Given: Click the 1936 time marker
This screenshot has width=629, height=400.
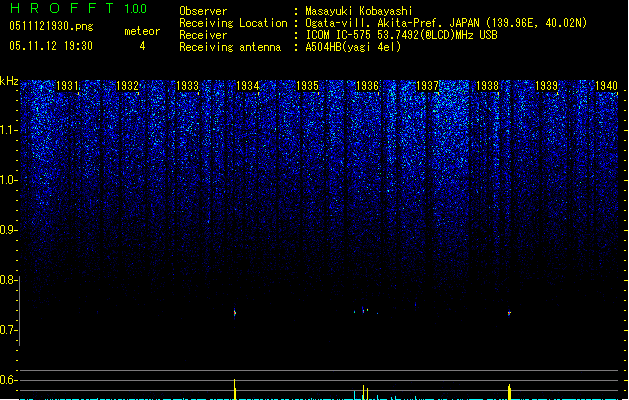Looking at the screenshot, I should (x=367, y=86).
